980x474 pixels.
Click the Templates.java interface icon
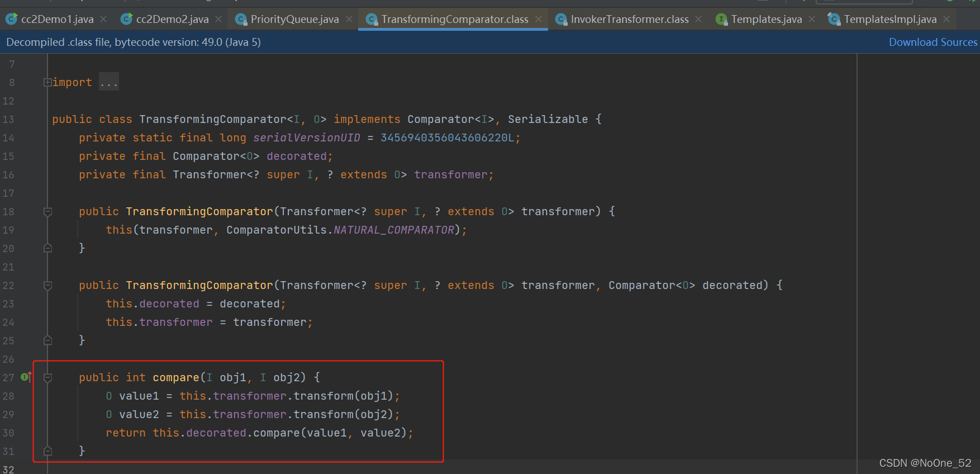tap(721, 20)
